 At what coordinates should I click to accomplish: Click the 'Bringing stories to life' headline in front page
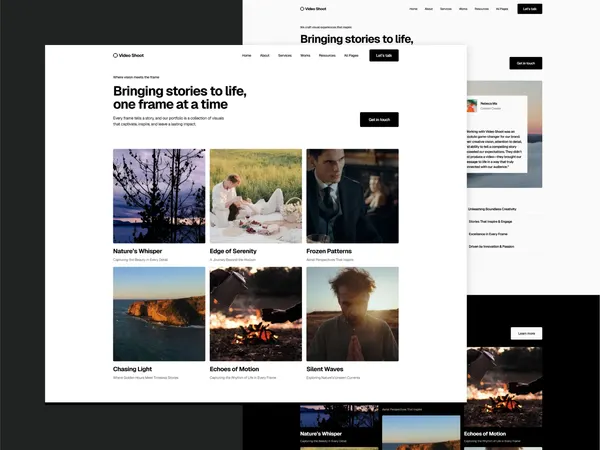tap(180, 98)
